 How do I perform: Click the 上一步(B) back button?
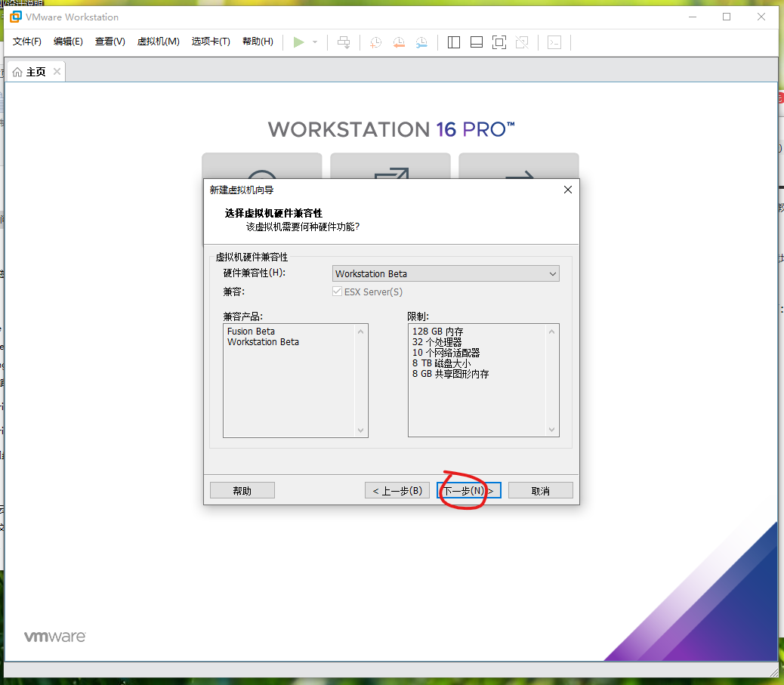(397, 490)
